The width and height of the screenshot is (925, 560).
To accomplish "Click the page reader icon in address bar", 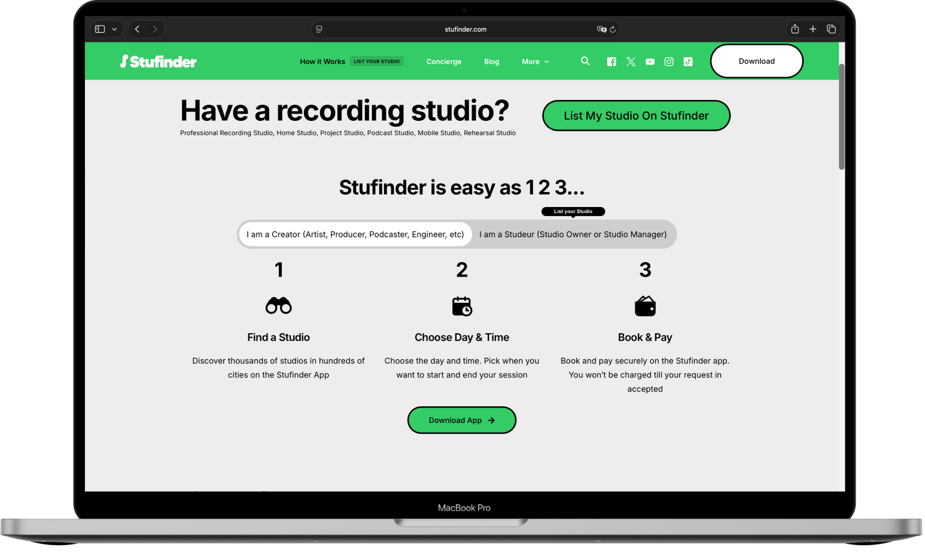I will click(319, 29).
